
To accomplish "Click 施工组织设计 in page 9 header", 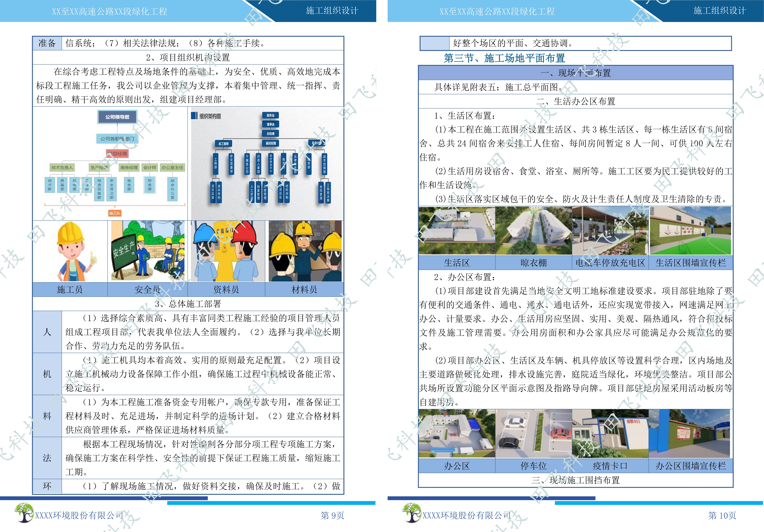I will coord(332,11).
